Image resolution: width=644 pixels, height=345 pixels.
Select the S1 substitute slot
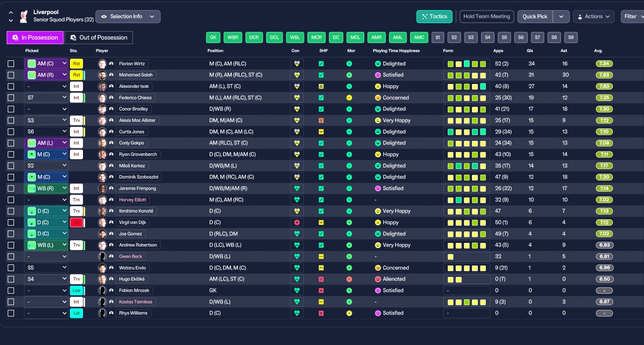tap(437, 37)
